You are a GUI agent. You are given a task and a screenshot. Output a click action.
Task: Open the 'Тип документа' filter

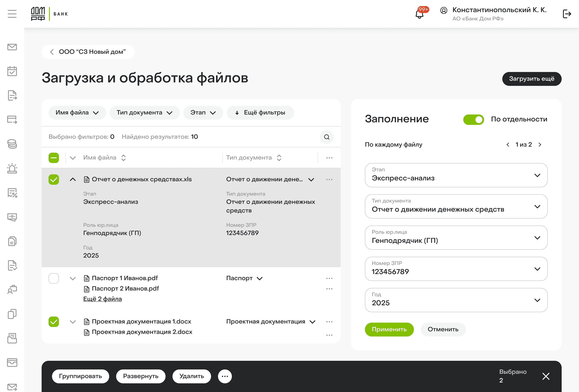pos(145,113)
